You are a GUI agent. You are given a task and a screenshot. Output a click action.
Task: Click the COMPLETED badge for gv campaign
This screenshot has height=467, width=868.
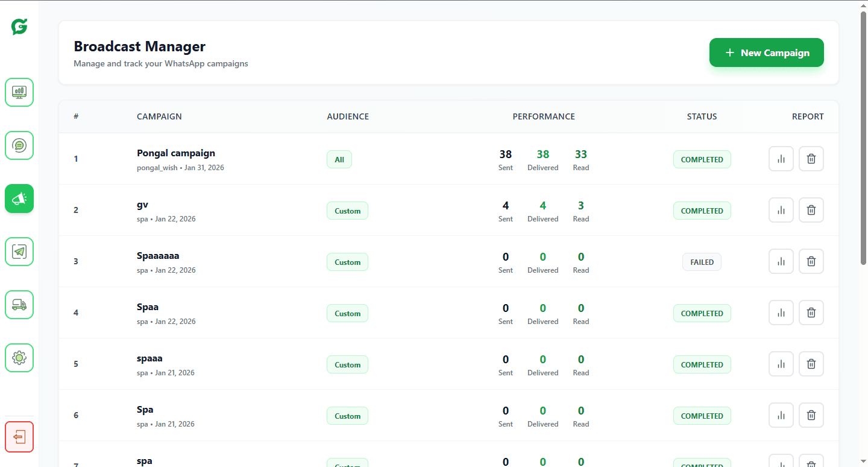tap(702, 211)
